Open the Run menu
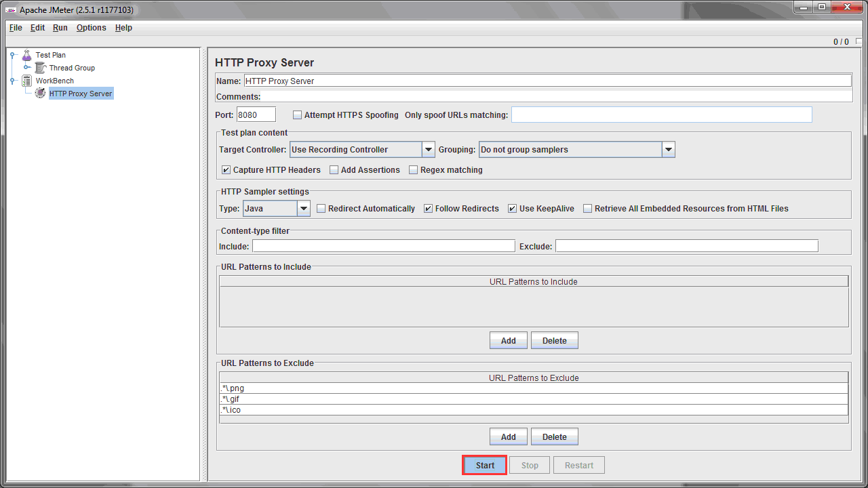868x488 pixels. point(60,28)
